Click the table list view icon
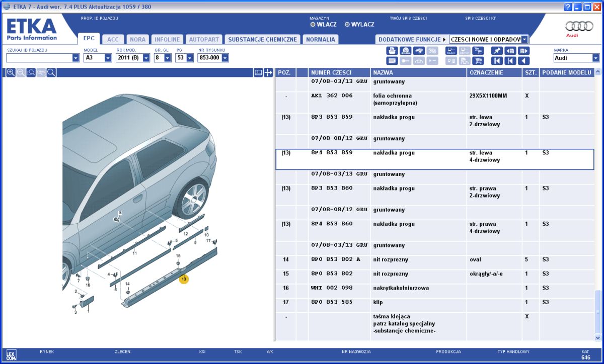604x364 pixels. click(x=392, y=61)
